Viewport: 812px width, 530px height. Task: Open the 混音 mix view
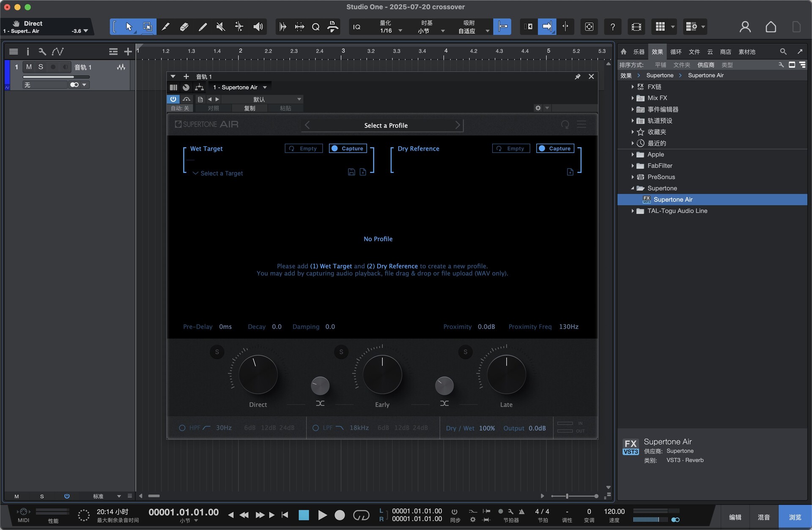(x=764, y=517)
